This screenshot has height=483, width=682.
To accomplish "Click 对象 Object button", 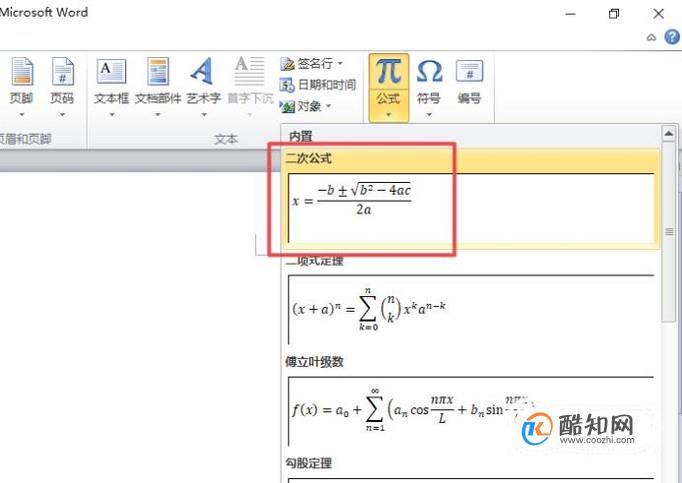I will (x=301, y=106).
